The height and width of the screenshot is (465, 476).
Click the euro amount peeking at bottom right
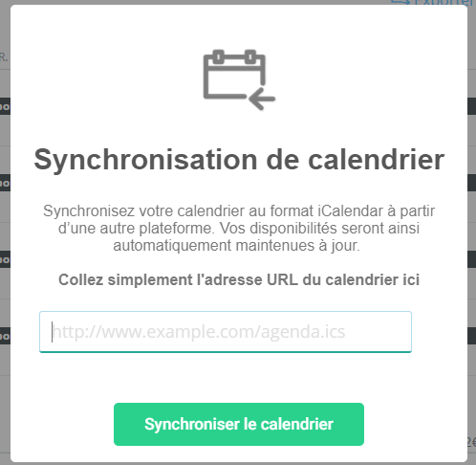[x=472, y=443]
